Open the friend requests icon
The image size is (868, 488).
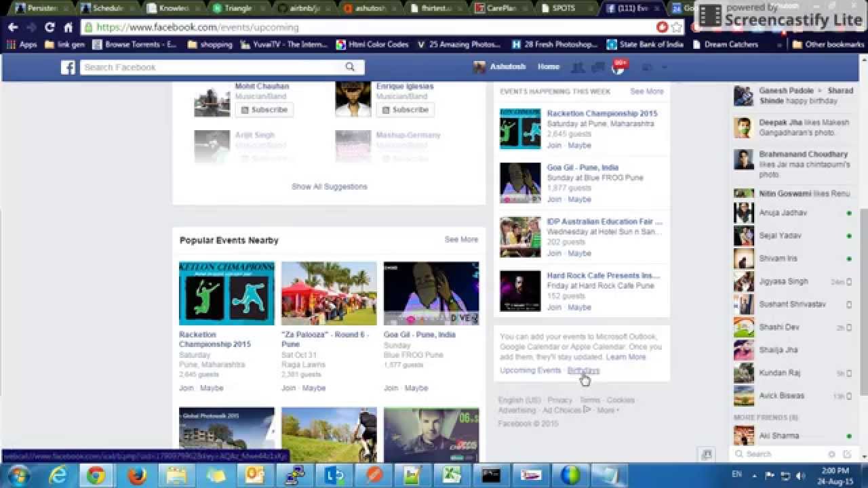(578, 67)
